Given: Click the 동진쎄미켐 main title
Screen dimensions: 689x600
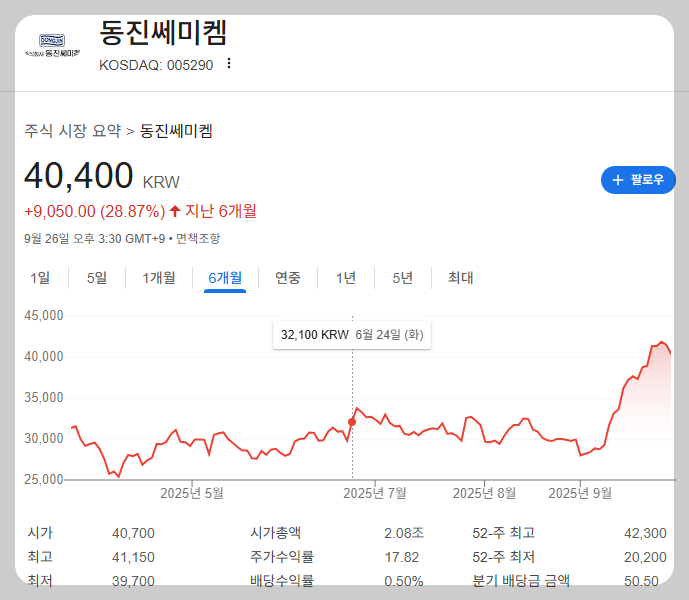Looking at the screenshot, I should 163,33.
